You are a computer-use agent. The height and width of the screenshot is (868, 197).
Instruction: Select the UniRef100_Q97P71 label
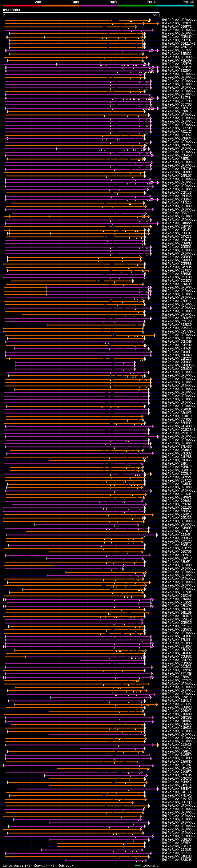click(177, 67)
